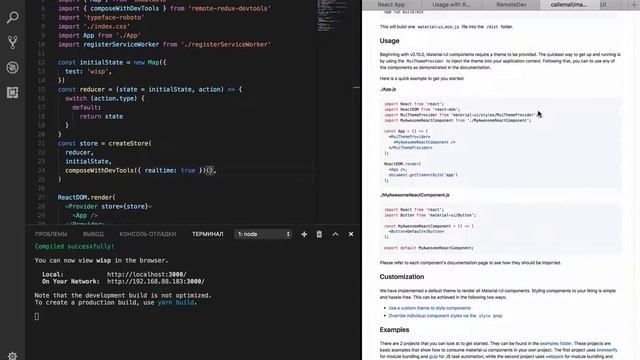Switch to the 'Usage with R...' browser tab
The image size is (640, 360).
(451, 4)
